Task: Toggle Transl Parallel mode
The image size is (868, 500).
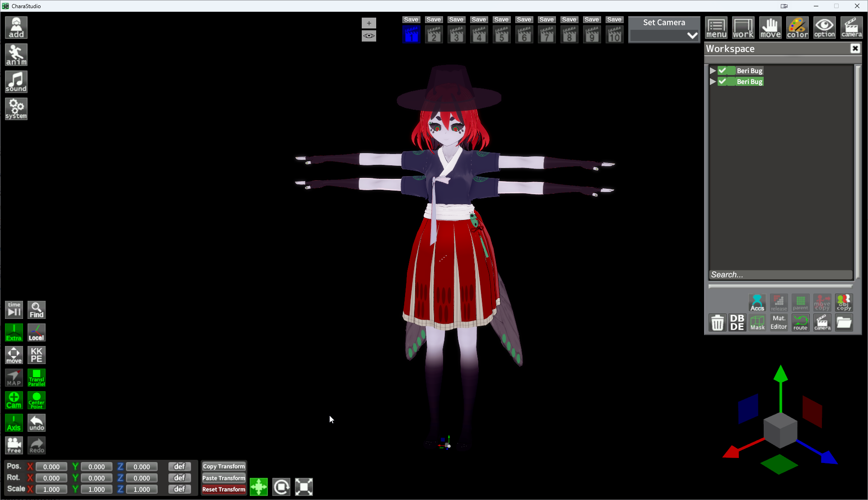Action: click(x=37, y=378)
